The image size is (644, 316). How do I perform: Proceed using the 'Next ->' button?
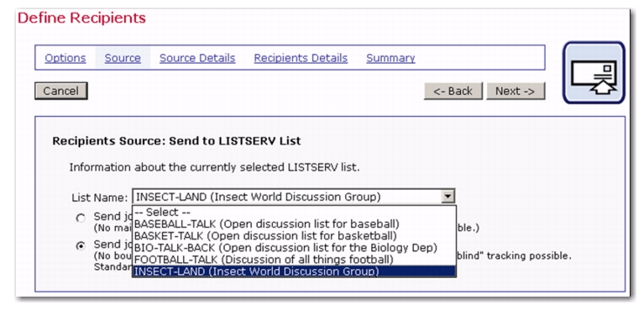(x=516, y=91)
